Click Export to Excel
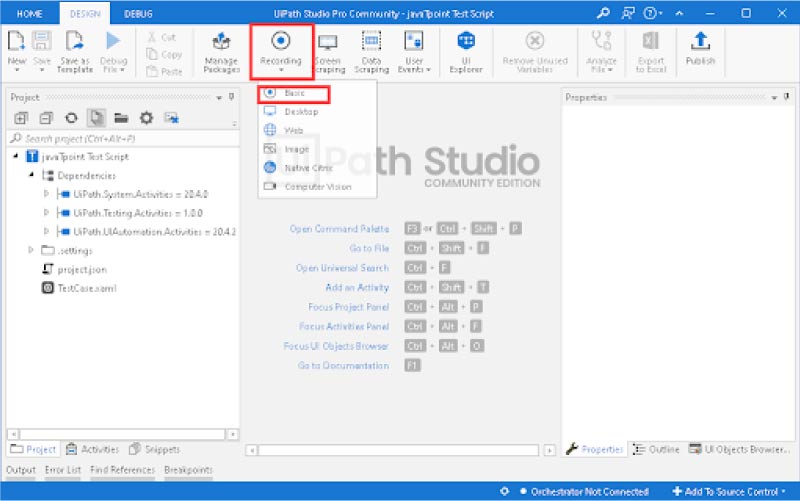The height and width of the screenshot is (501, 800). 651,51
